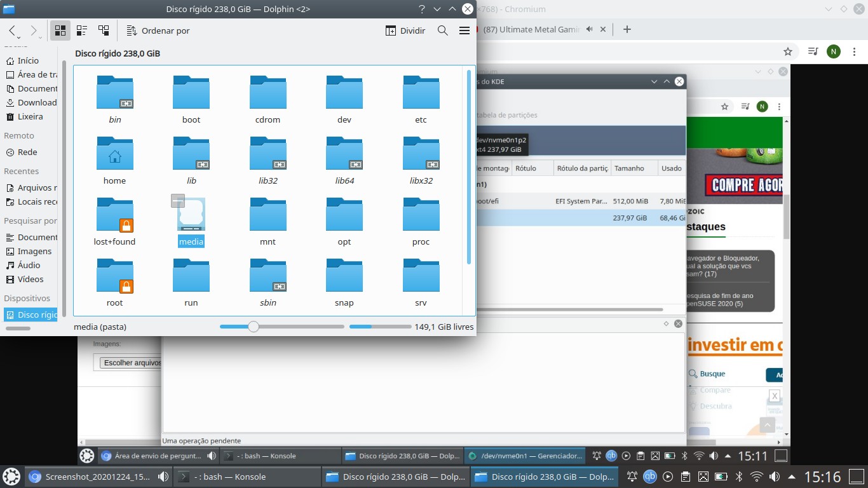Viewport: 868px width, 488px height.
Task: Open the Wi-Fi network tray icon
Action: [x=757, y=477]
